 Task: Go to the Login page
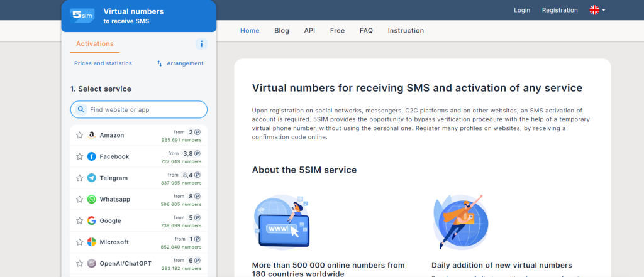click(x=522, y=10)
